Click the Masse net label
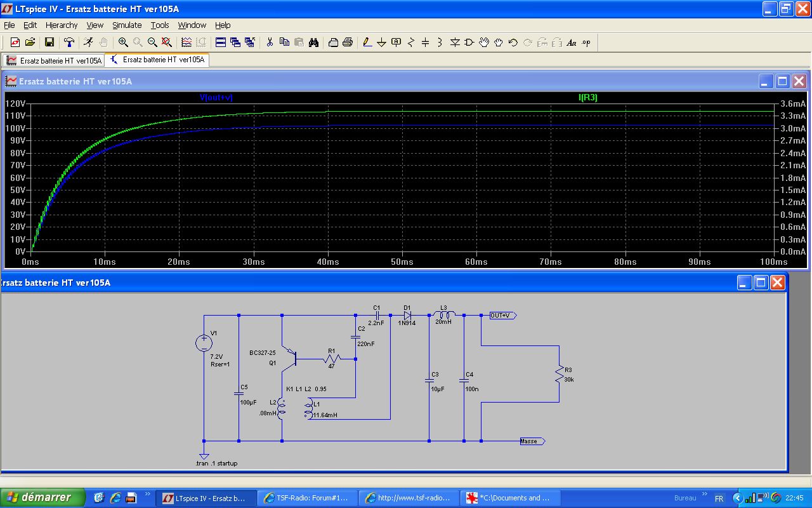 (x=532, y=441)
